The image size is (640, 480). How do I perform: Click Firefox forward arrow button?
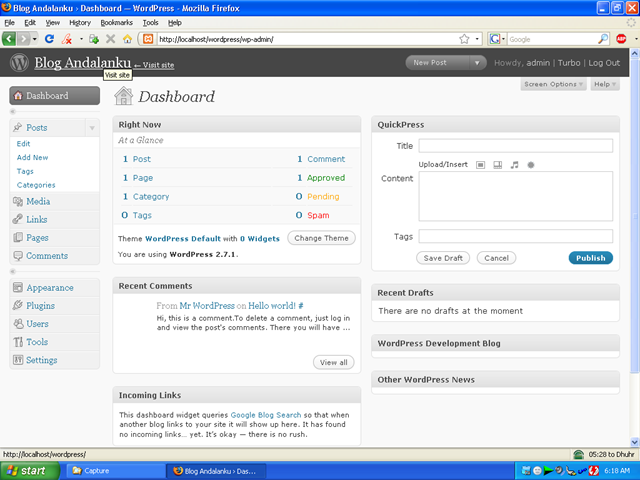(x=24, y=39)
